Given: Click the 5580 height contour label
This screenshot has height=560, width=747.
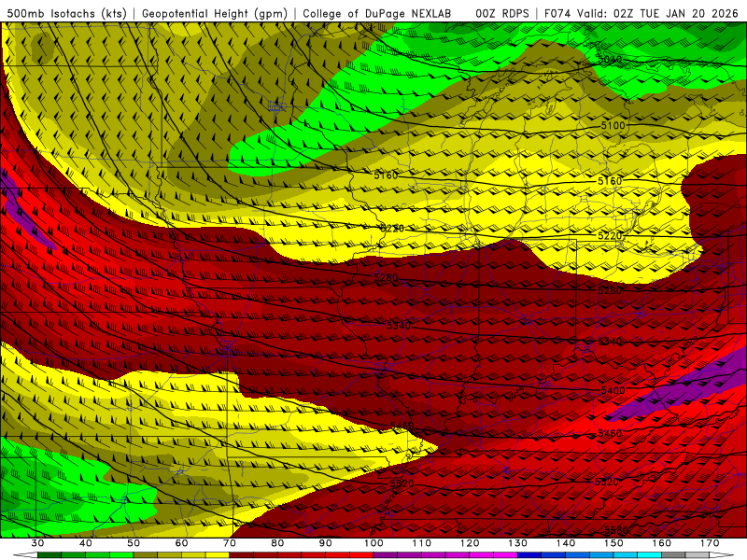Looking at the screenshot, I should [616, 530].
